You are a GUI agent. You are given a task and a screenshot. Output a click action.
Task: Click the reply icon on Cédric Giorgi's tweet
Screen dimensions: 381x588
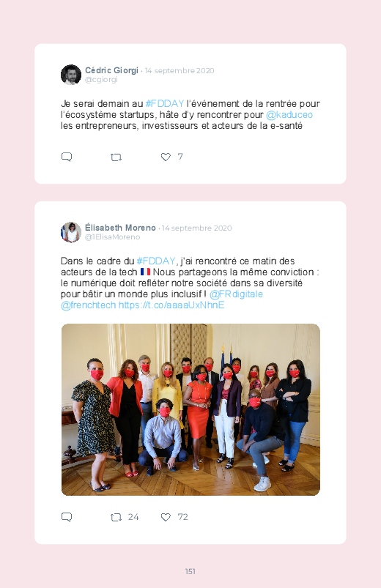click(x=67, y=157)
